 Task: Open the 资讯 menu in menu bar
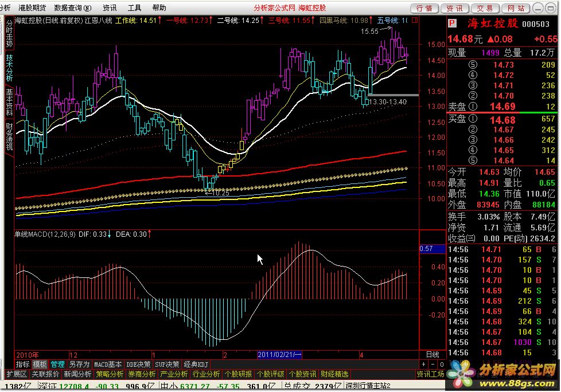[x=110, y=7]
